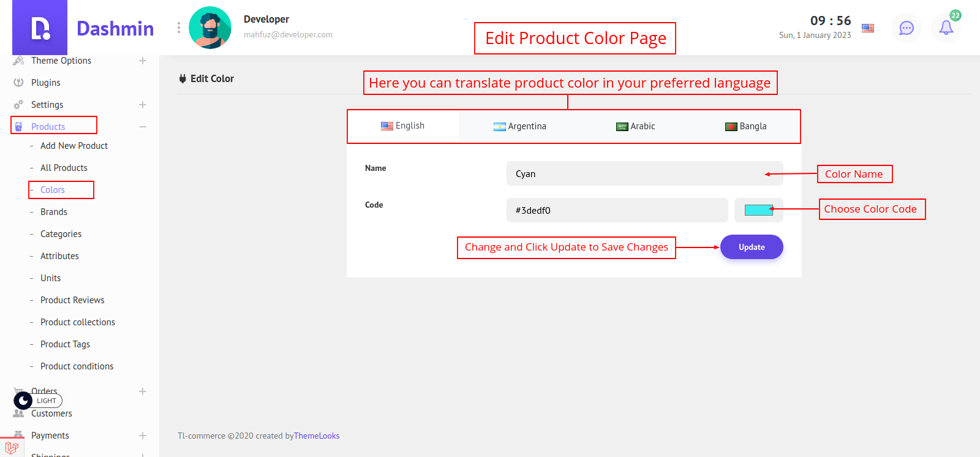
Task: Expand the Settings submenu
Action: 143,105
